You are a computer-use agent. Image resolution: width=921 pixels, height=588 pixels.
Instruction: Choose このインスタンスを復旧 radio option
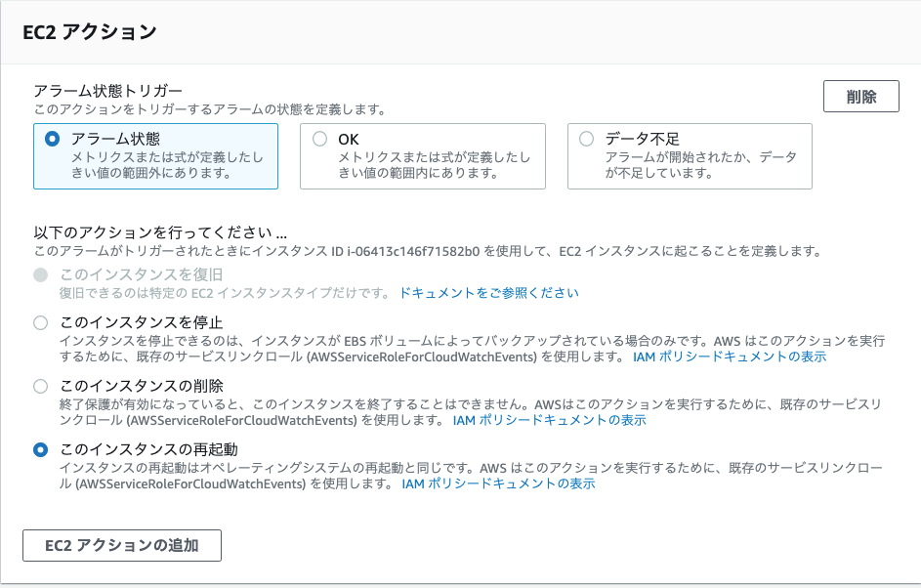[x=40, y=274]
